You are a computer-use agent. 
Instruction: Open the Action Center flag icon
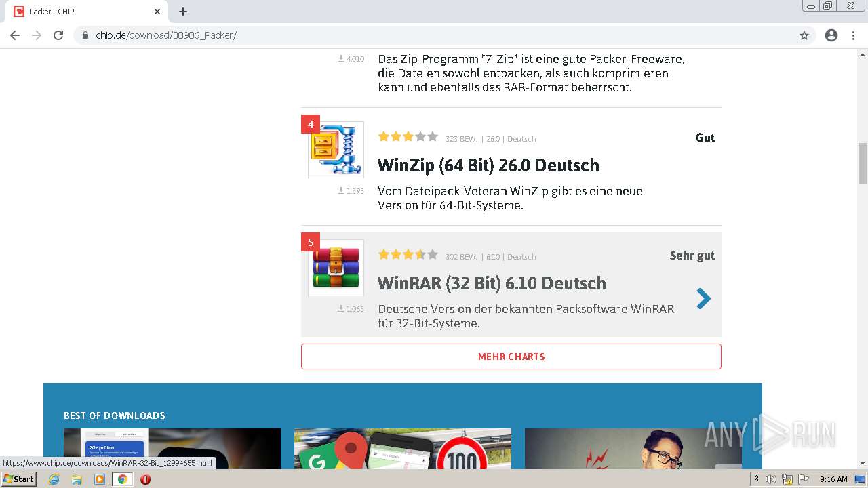tap(804, 479)
